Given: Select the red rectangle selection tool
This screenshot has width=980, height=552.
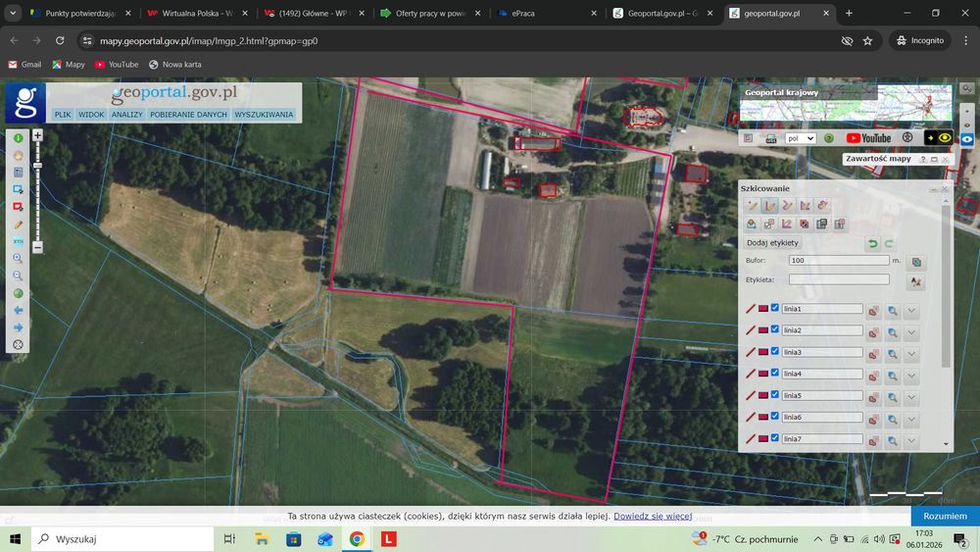Looking at the screenshot, I should tap(18, 206).
